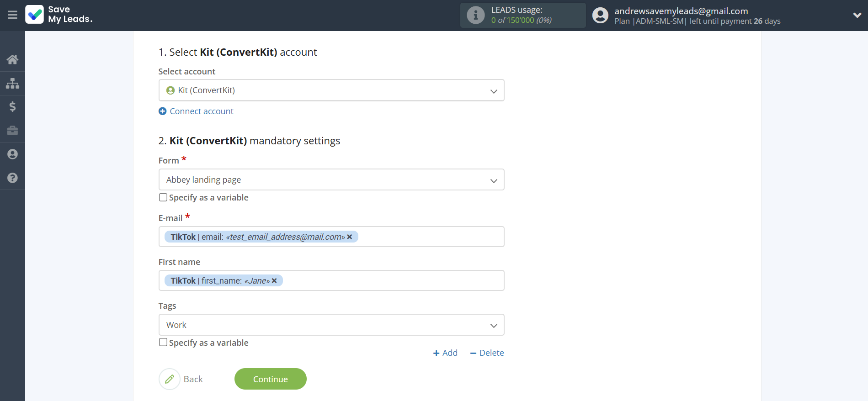Image resolution: width=868 pixels, height=401 pixels.
Task: Check Specify as a variable under Form
Action: [x=163, y=197]
